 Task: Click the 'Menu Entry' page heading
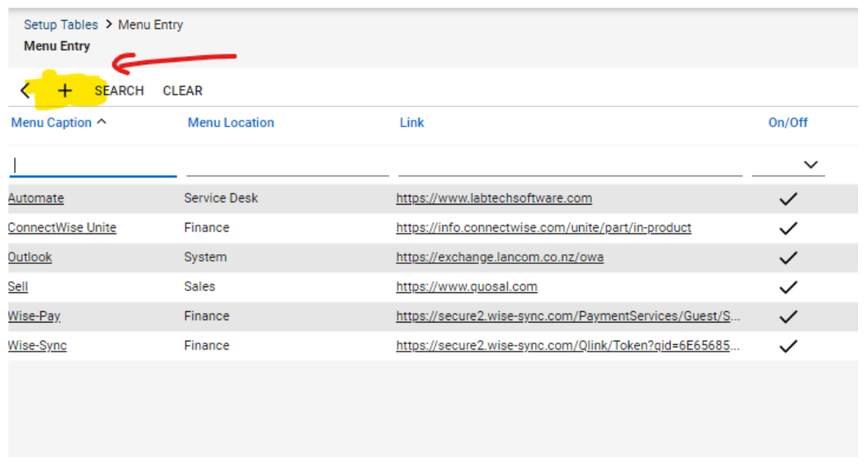(x=56, y=46)
